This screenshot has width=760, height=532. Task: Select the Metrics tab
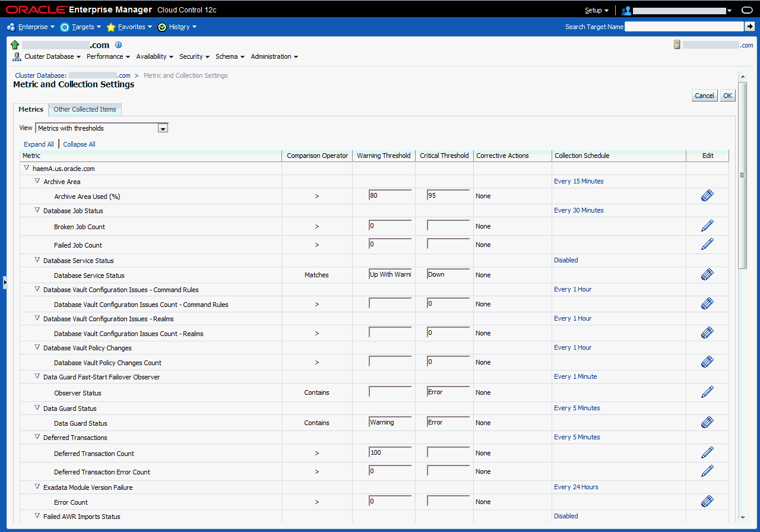tap(31, 109)
